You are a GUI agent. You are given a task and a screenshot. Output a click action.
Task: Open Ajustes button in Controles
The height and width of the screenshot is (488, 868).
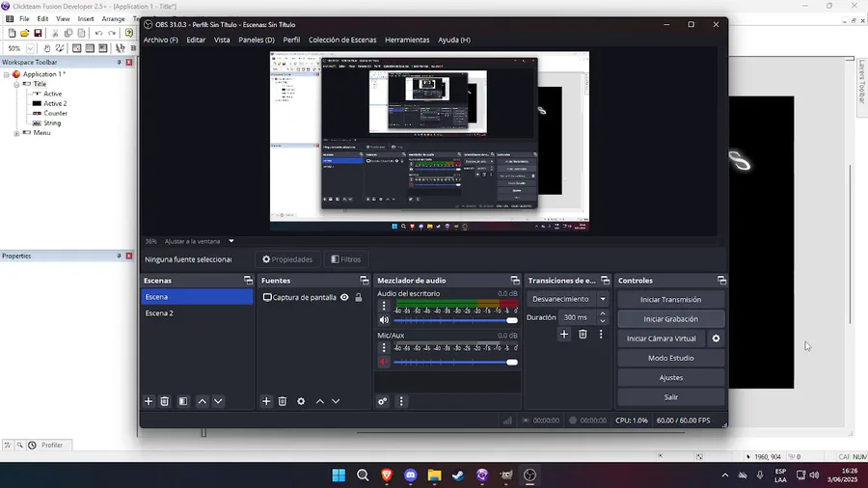tap(671, 377)
